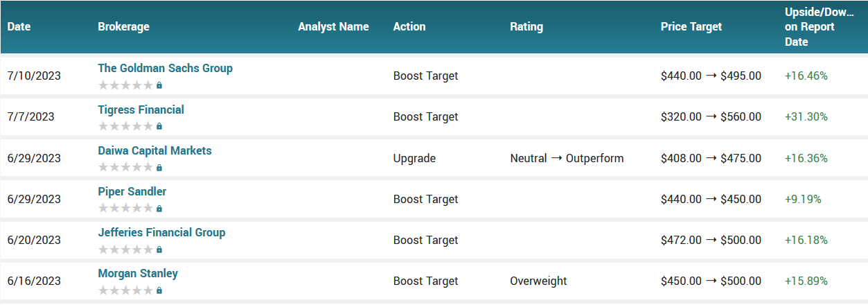The width and height of the screenshot is (868, 305).
Task: Click lock icon under Tigress Financial
Action: tap(159, 126)
